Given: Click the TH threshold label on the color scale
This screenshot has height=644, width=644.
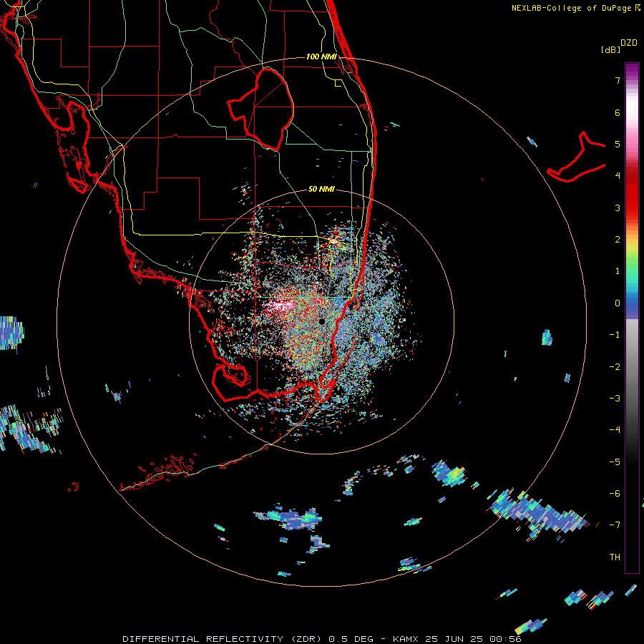Looking at the screenshot, I should coord(615,557).
